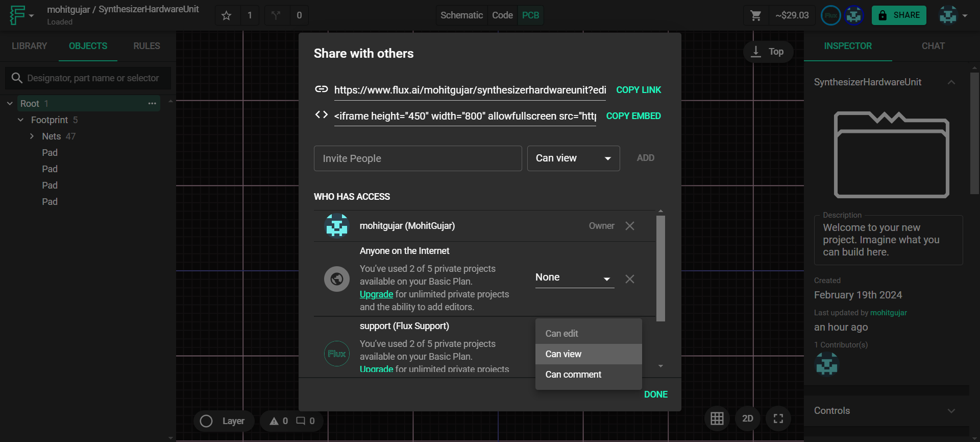Expand the Controls section
980x442 pixels.
coord(951,411)
